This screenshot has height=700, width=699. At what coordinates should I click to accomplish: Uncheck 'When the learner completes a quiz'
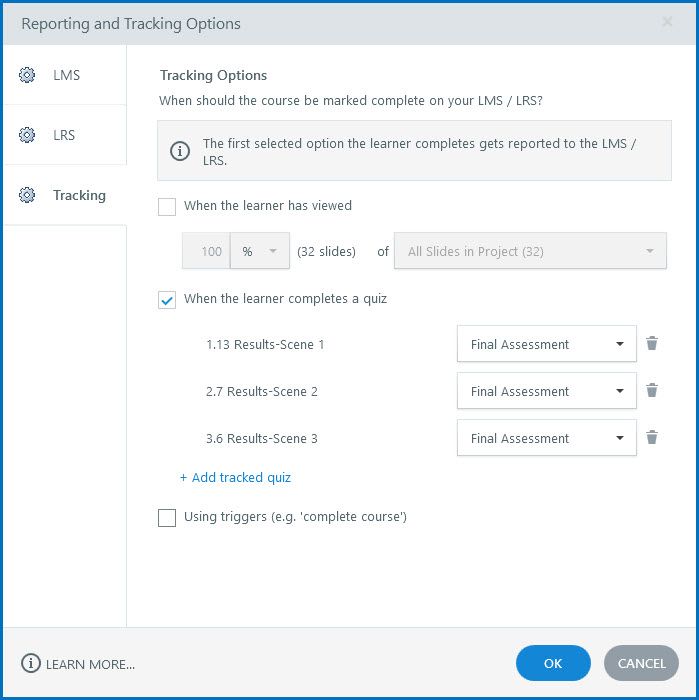[167, 300]
